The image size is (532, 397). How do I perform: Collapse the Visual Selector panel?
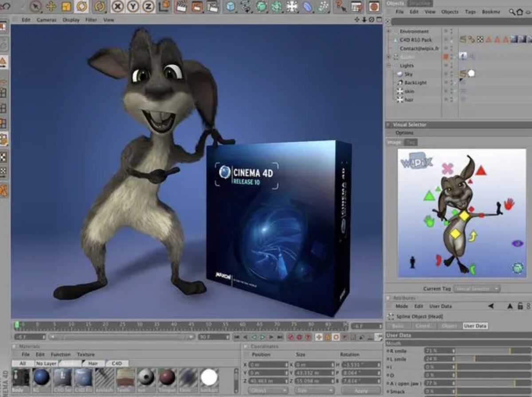388,125
